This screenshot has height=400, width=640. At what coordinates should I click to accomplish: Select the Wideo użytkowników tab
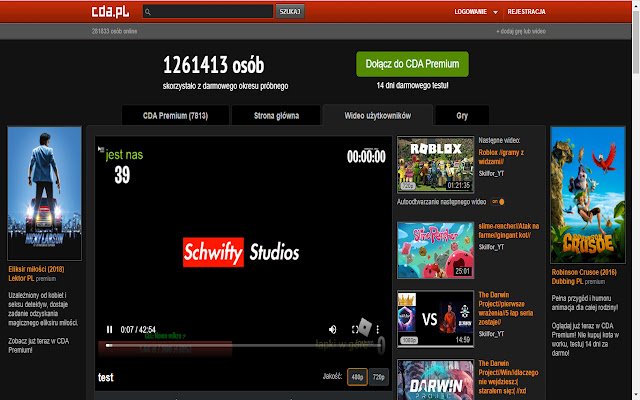pyautogui.click(x=378, y=116)
